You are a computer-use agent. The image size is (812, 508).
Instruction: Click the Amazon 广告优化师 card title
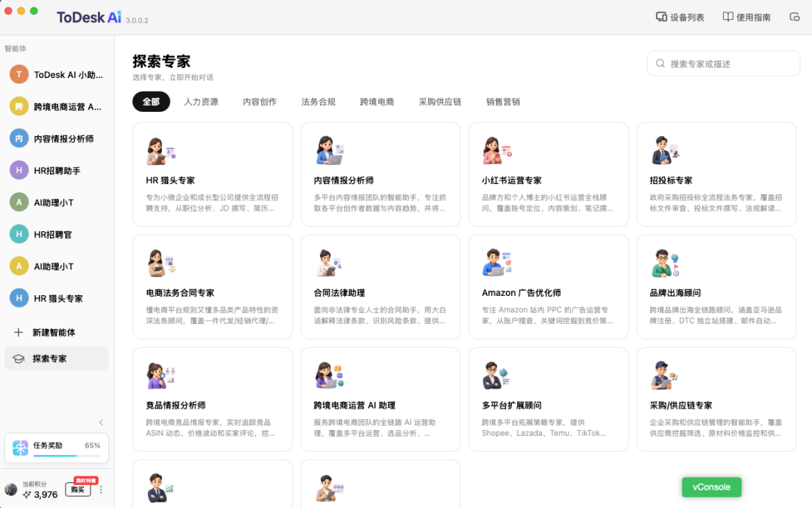pos(521,293)
